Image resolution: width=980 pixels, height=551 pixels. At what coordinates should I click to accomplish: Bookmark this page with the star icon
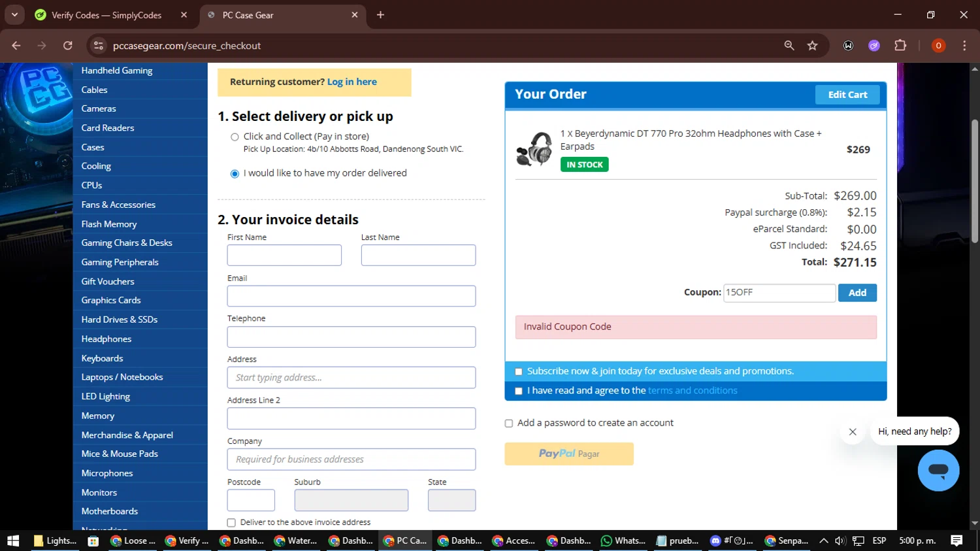click(812, 46)
